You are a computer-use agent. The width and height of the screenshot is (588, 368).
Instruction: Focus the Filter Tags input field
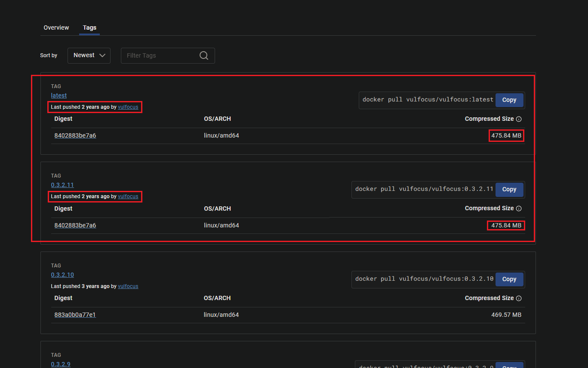[168, 55]
